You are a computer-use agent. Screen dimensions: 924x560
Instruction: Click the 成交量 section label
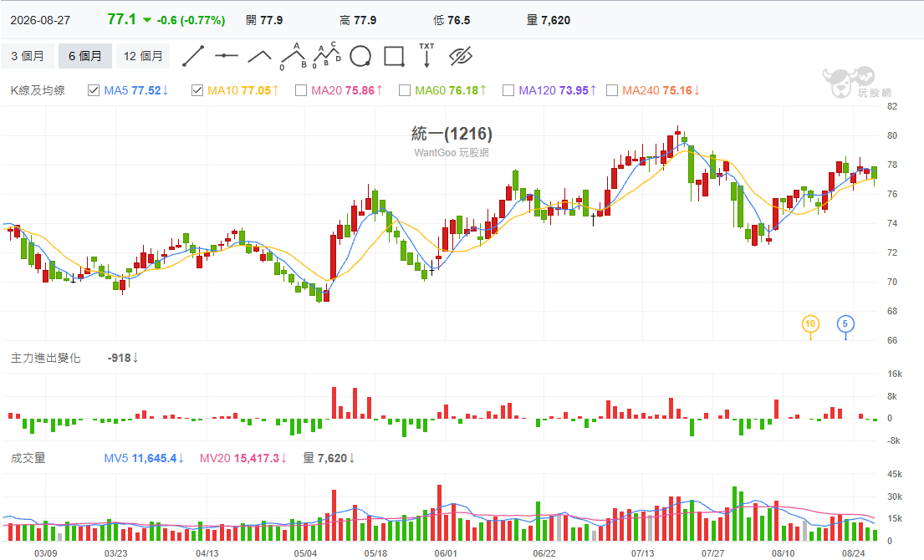point(28,458)
